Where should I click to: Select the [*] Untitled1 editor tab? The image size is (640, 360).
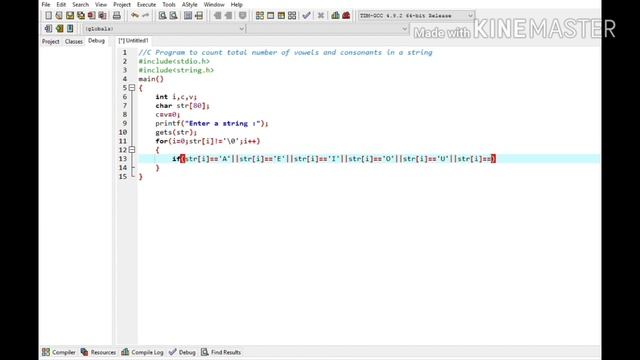(x=133, y=41)
